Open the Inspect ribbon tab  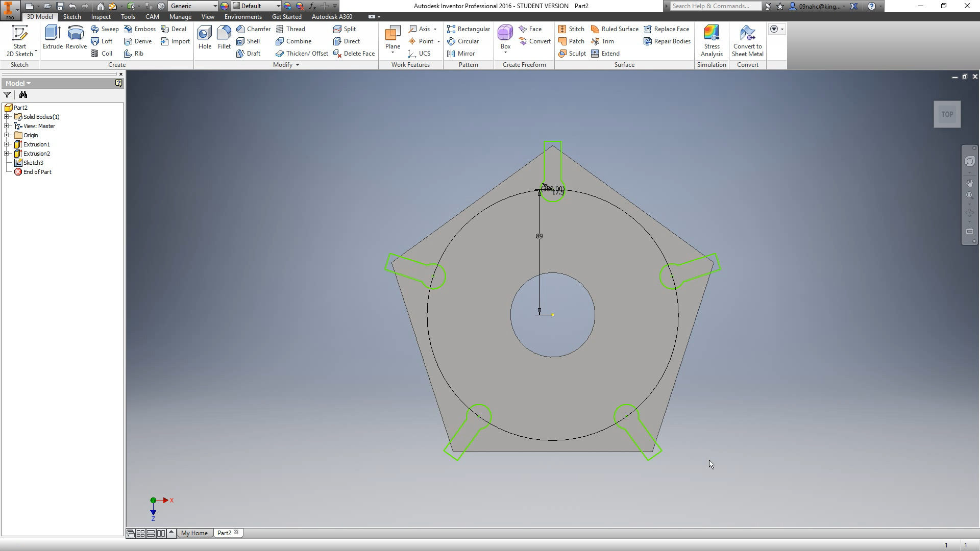coord(101,17)
